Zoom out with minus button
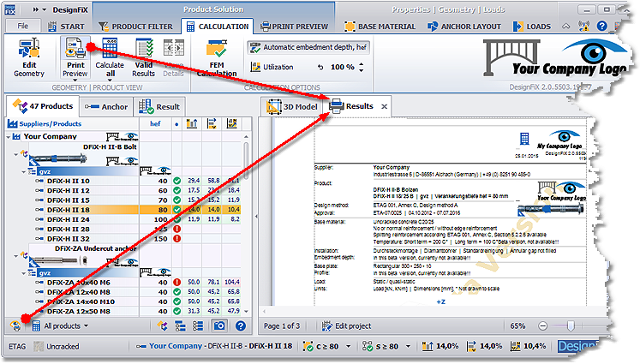Image resolution: width=640 pixels, height=364 pixels. point(542,325)
